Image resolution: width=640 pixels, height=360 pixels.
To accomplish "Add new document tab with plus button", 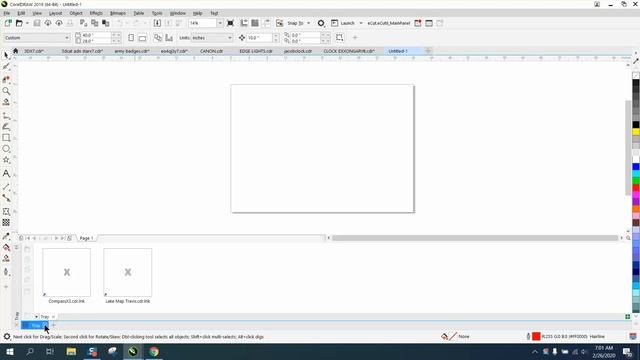I will pos(428,51).
